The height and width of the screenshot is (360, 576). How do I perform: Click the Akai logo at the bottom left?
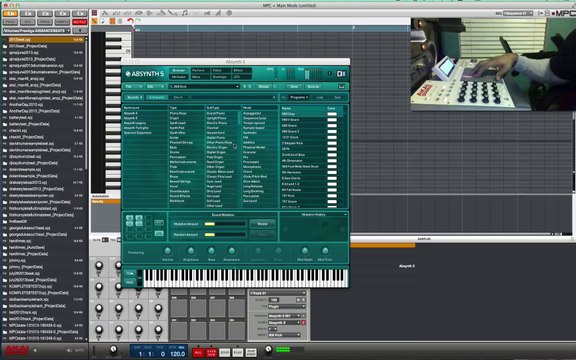tap(17, 350)
